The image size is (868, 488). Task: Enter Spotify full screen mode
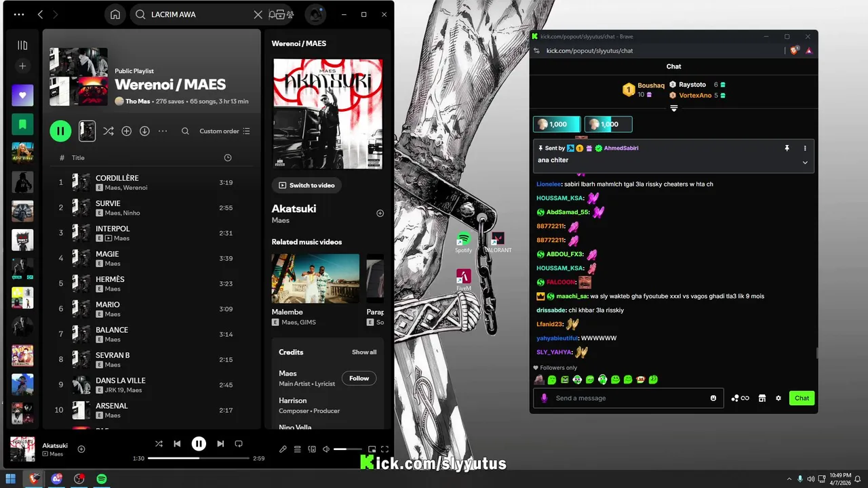[384, 449]
